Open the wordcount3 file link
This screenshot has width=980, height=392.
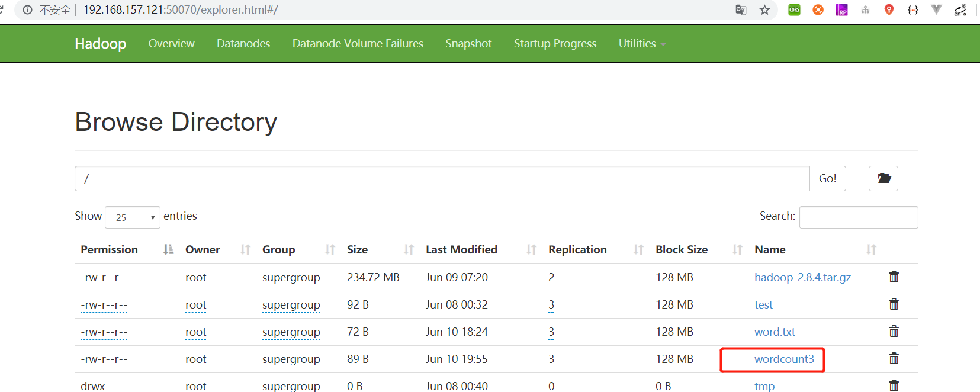(784, 359)
